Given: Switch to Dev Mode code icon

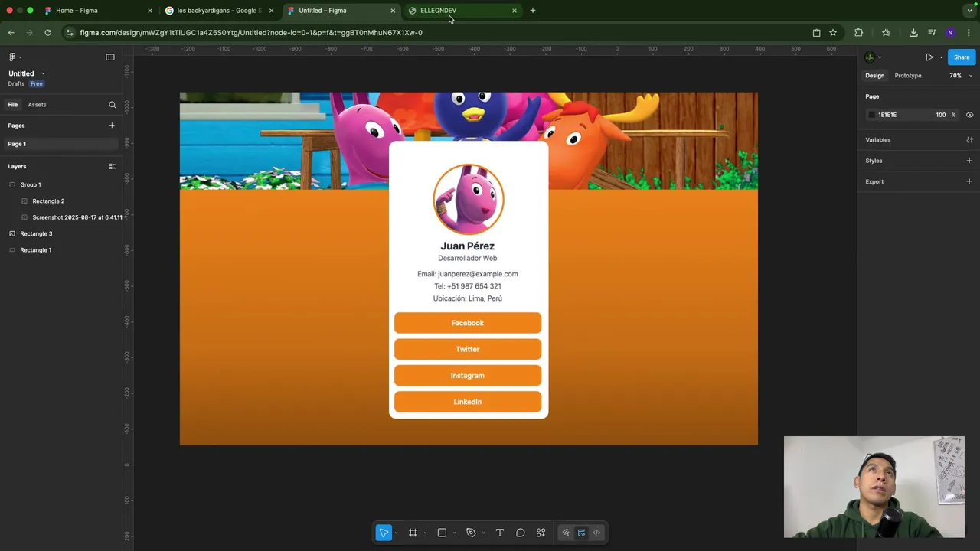Looking at the screenshot, I should click(x=596, y=533).
